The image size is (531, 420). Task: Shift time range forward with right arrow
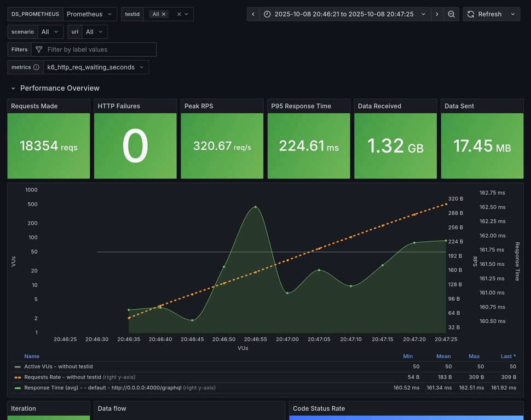pos(437,14)
